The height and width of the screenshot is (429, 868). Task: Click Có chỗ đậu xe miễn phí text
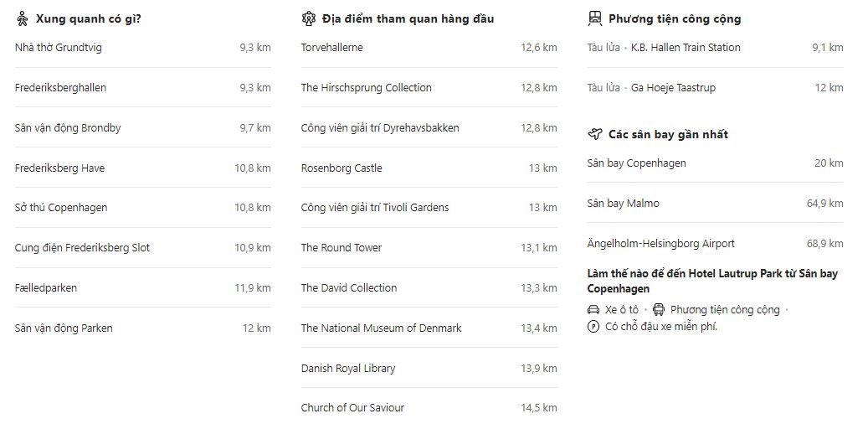661,327
